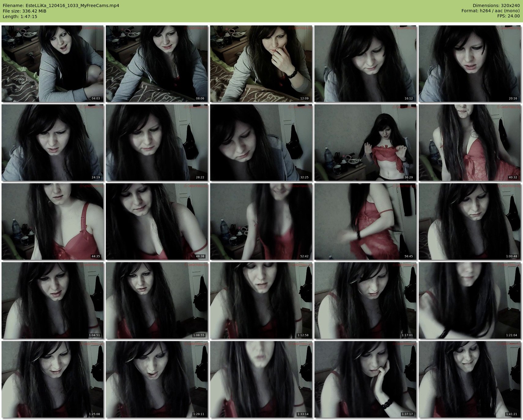Image resolution: width=523 pixels, height=420 pixels.
Task: Pick the frame at 1:00:48
Action: (x=469, y=221)
